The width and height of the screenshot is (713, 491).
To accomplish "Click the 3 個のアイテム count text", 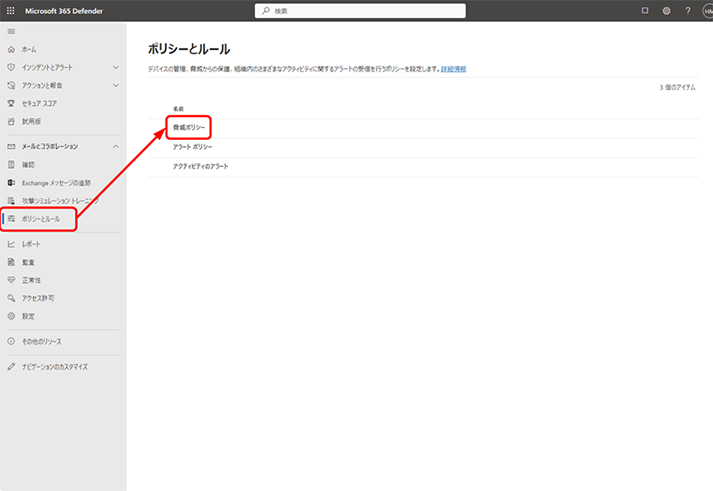I will (678, 87).
